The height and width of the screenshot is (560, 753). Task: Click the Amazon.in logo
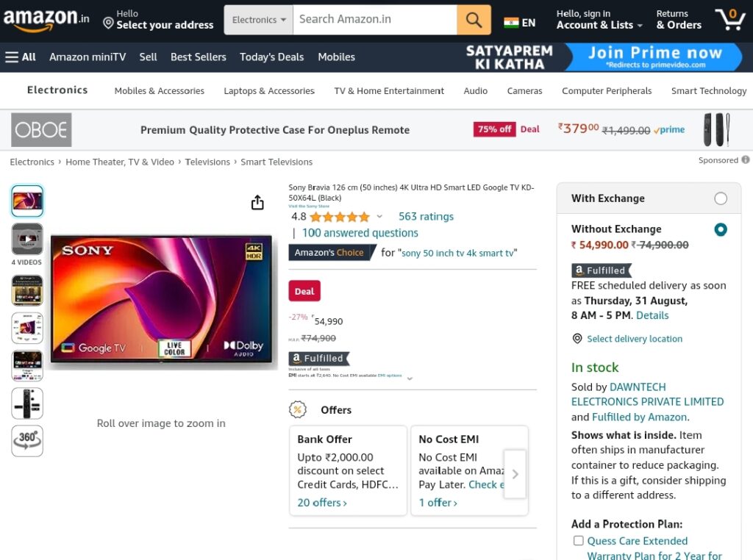click(46, 19)
